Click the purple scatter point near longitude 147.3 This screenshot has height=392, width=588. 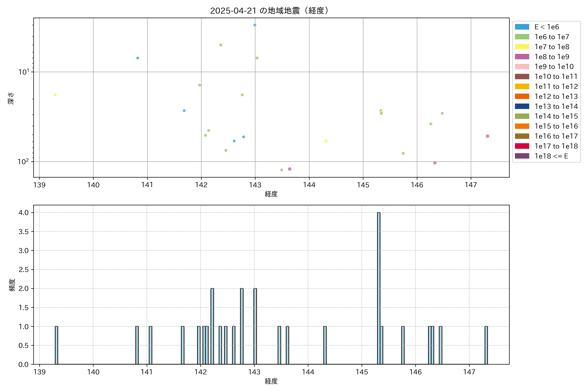coord(488,136)
